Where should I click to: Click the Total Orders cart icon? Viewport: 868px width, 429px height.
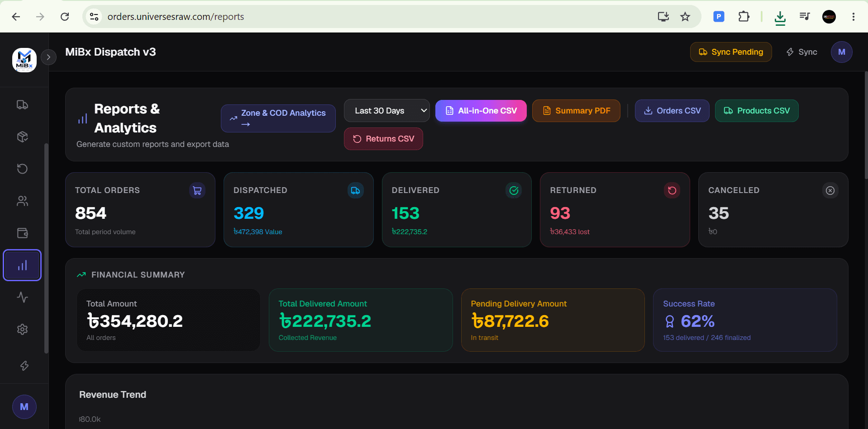click(x=197, y=190)
